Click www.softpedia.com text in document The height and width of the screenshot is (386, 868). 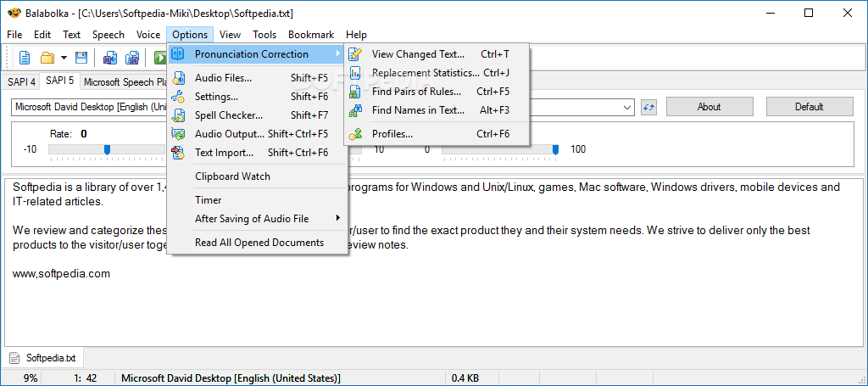pyautogui.click(x=61, y=273)
